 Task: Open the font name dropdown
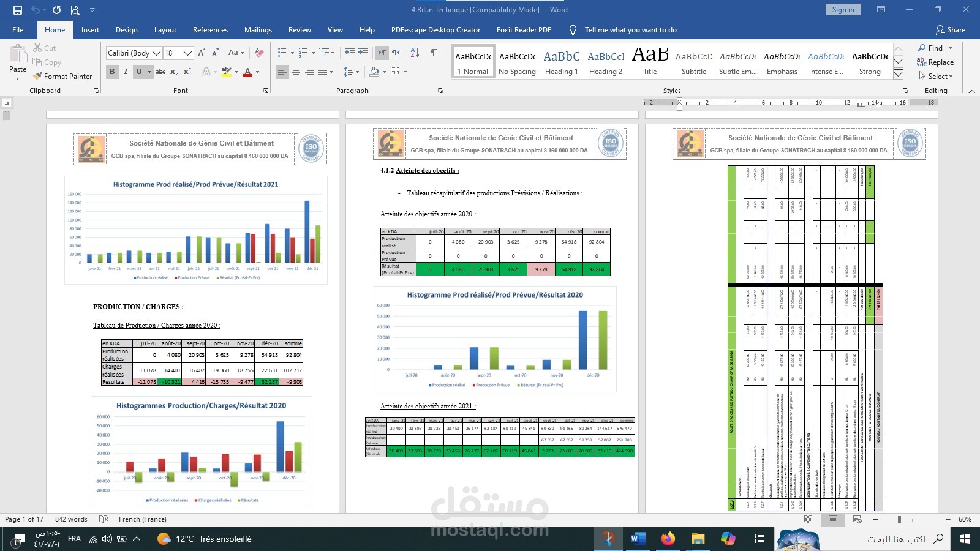point(157,53)
